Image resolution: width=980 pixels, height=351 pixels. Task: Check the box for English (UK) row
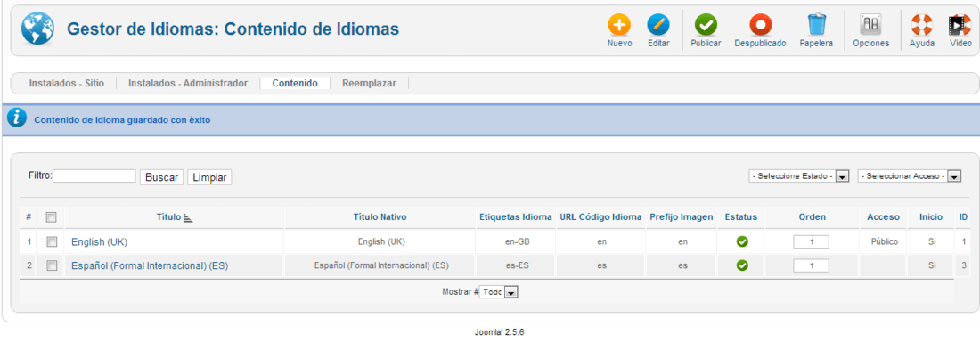[x=52, y=241]
